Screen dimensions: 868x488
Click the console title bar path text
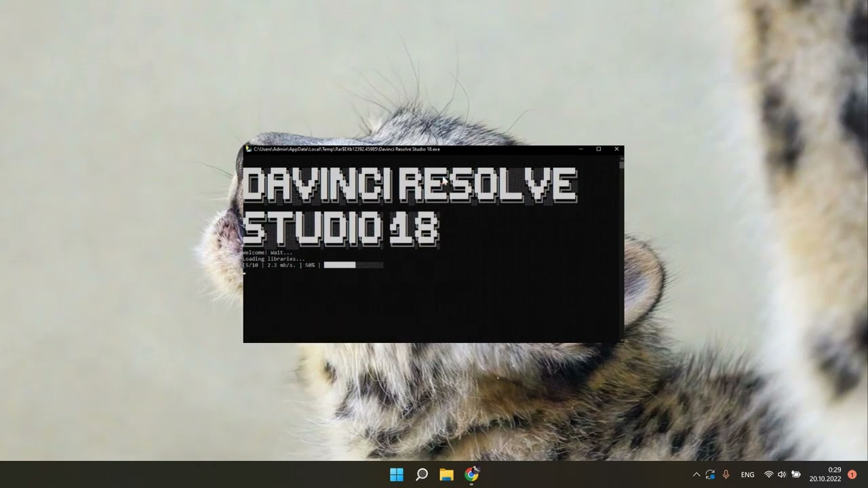(347, 149)
